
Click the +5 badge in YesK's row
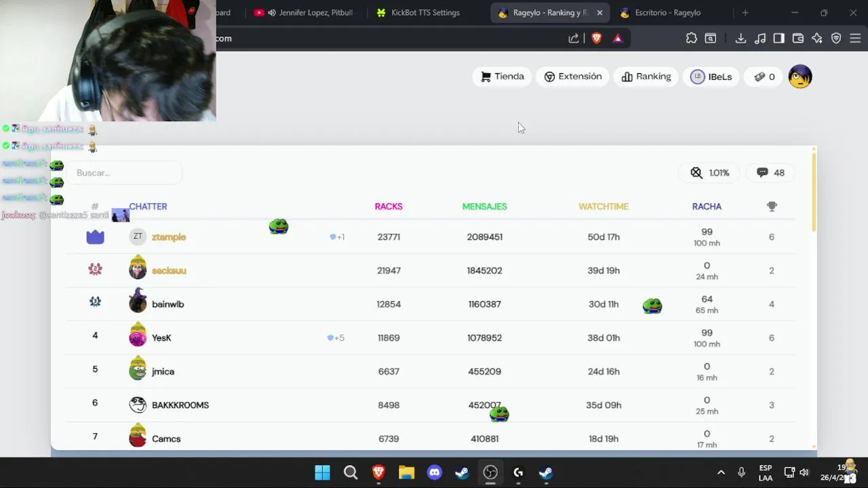(336, 338)
